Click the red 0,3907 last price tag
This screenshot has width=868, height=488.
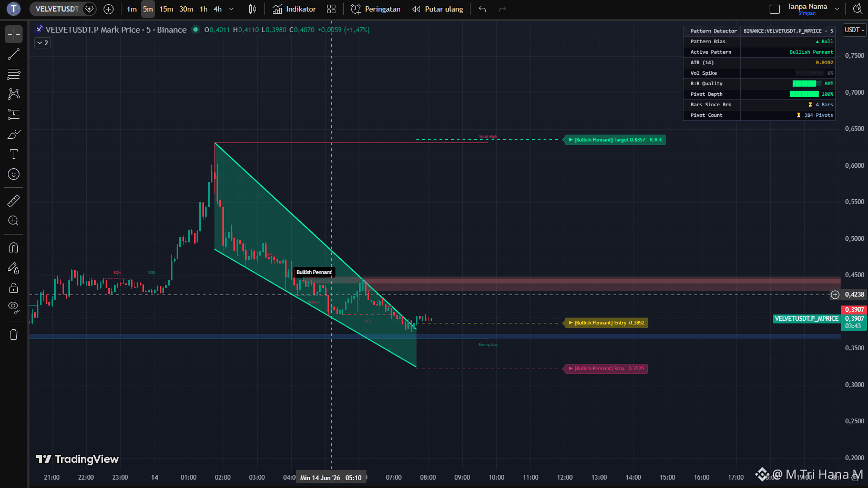tap(854, 310)
